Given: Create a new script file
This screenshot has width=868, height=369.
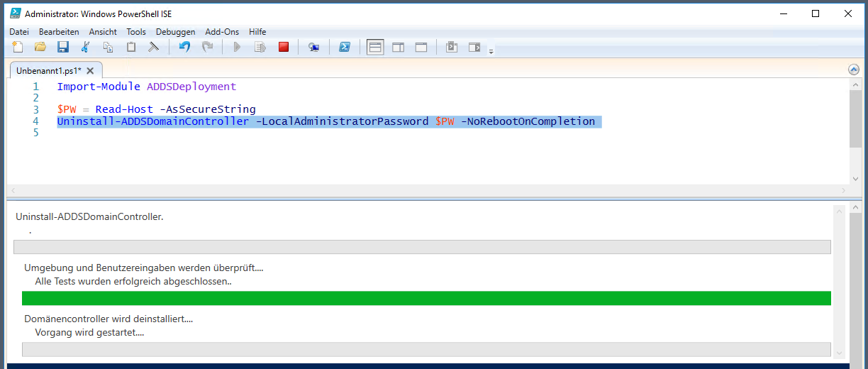Looking at the screenshot, I should pos(18,47).
